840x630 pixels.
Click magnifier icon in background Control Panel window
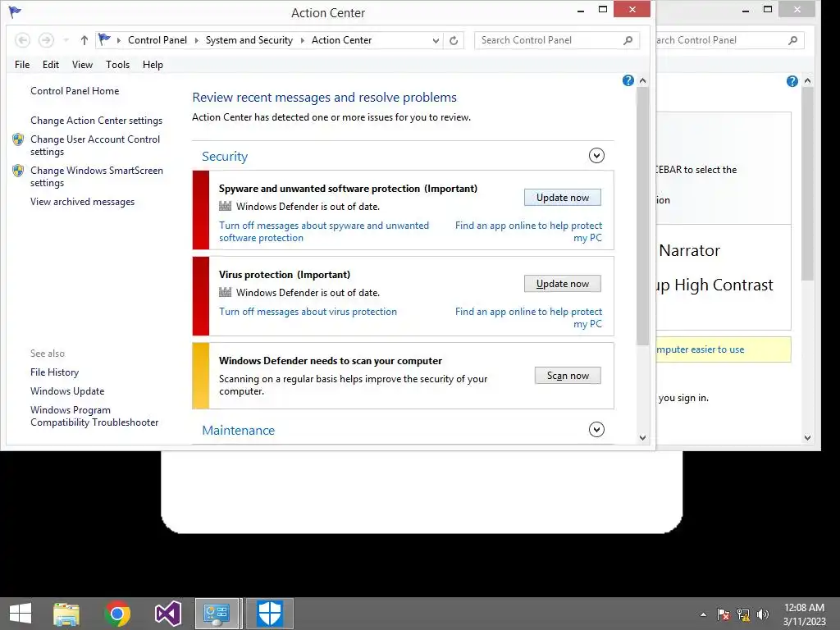[793, 40]
